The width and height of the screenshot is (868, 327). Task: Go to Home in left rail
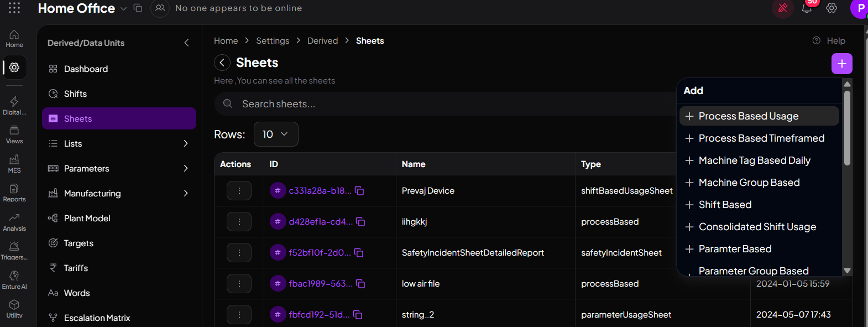pyautogui.click(x=14, y=39)
